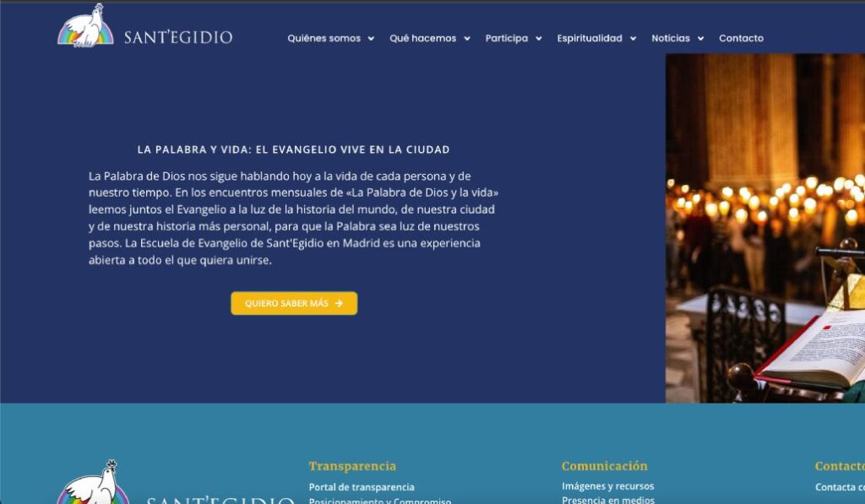The height and width of the screenshot is (504, 865).
Task: Click the La Palabra y Vida heading
Action: 293,149
